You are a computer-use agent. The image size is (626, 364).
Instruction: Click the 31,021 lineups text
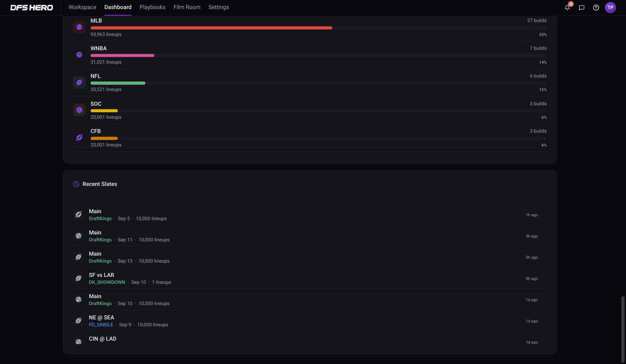pyautogui.click(x=106, y=62)
